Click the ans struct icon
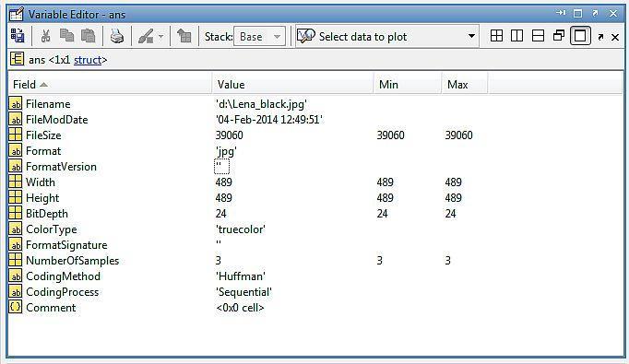 [x=17, y=59]
